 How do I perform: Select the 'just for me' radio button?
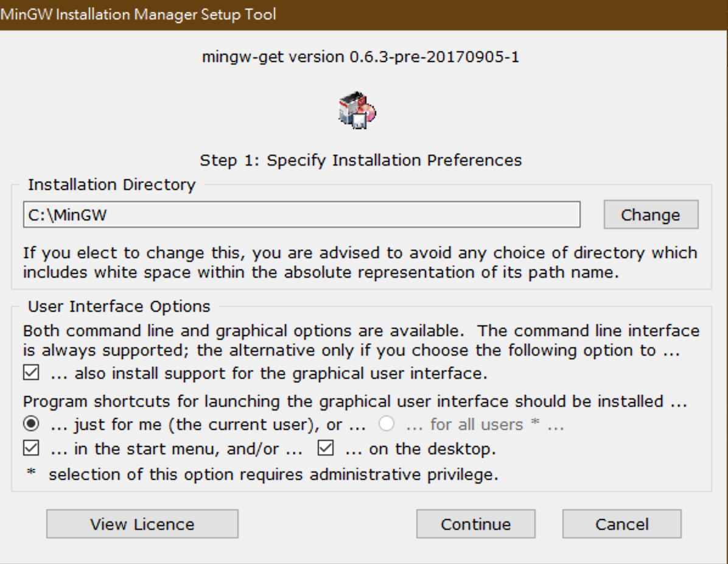[x=31, y=424]
